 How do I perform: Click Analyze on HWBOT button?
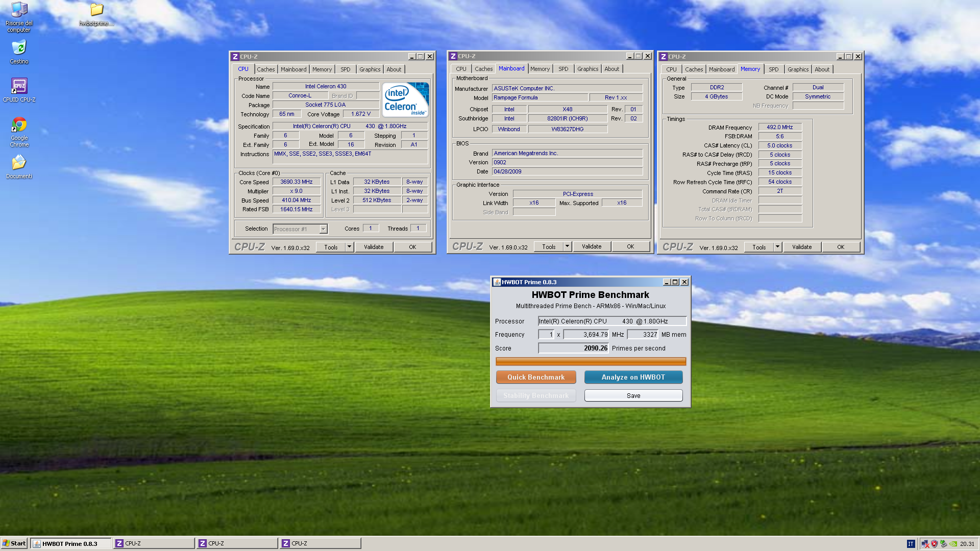633,377
